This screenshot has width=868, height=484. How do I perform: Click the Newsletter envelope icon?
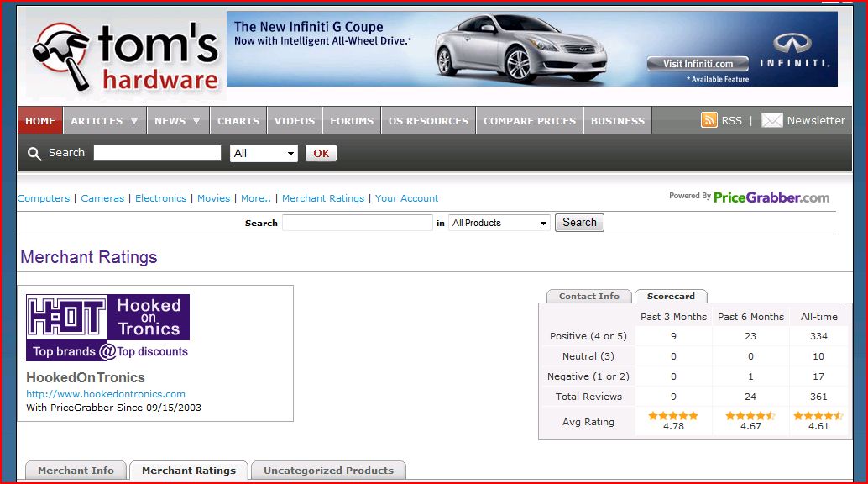point(771,120)
